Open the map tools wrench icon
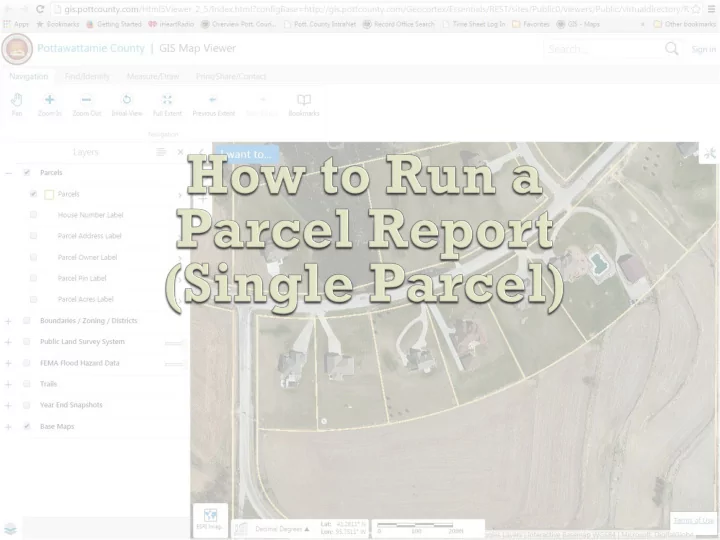Viewport: 720px width, 540px height. pos(709,153)
